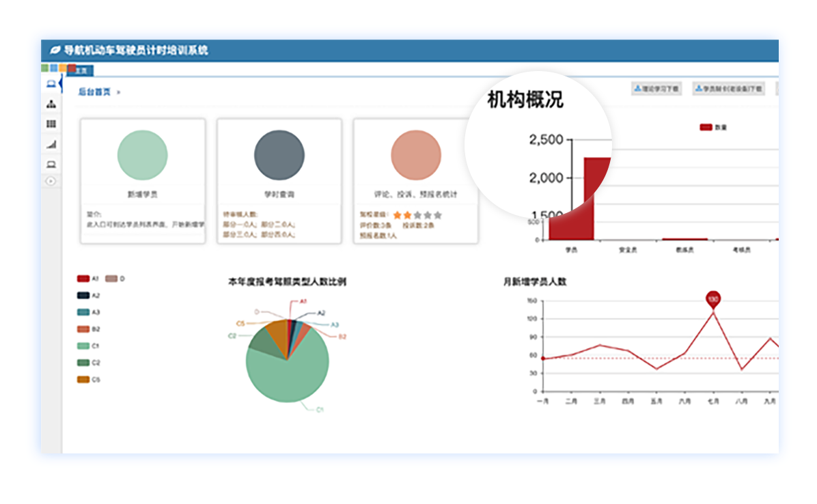Viewport: 817px width, 504px height.
Task: Open the sitemap hierarchy icon in sidebar
Action: [x=51, y=104]
